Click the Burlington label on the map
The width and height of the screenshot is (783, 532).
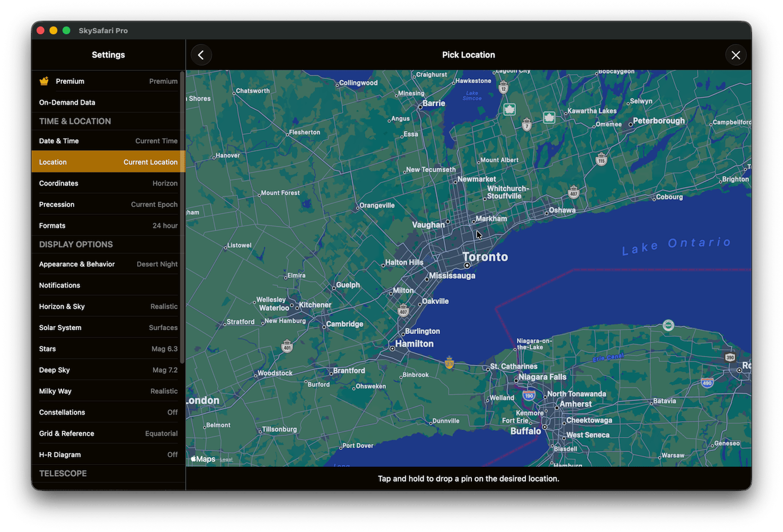[x=422, y=331]
